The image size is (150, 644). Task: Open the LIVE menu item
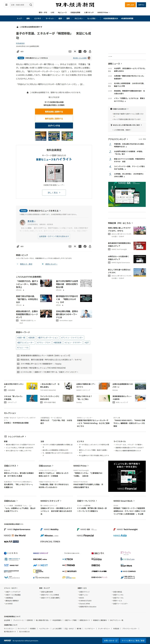coord(52,12)
